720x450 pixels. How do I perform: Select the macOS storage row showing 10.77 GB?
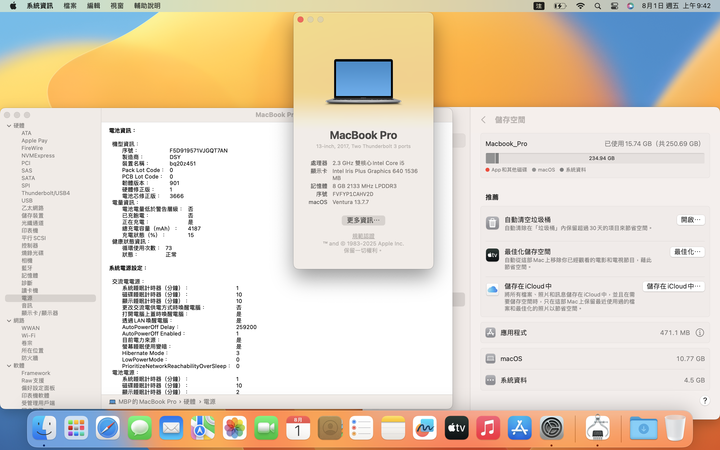(x=595, y=359)
